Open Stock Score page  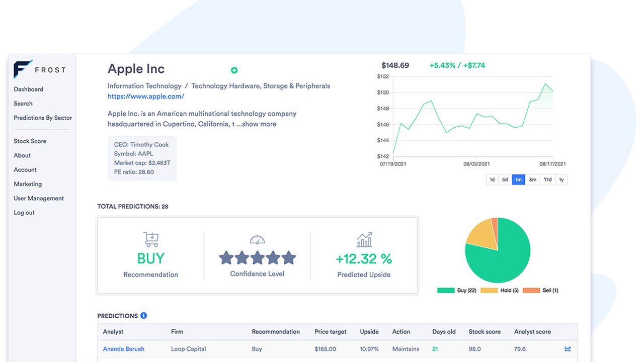[30, 141]
